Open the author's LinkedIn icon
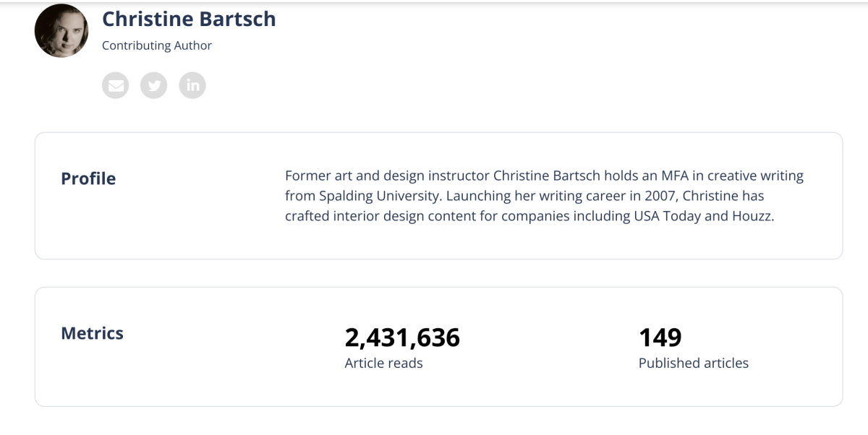Screen dimensions: 868x435 tap(192, 85)
